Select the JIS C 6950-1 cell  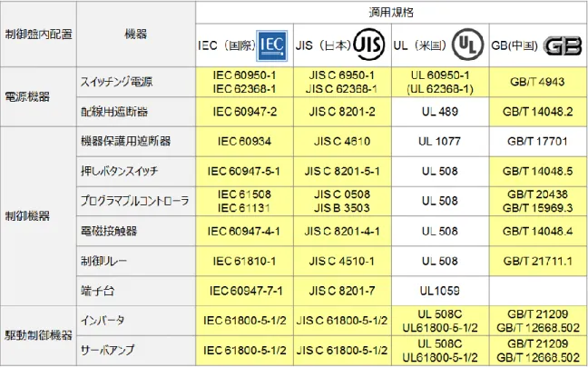342,82
